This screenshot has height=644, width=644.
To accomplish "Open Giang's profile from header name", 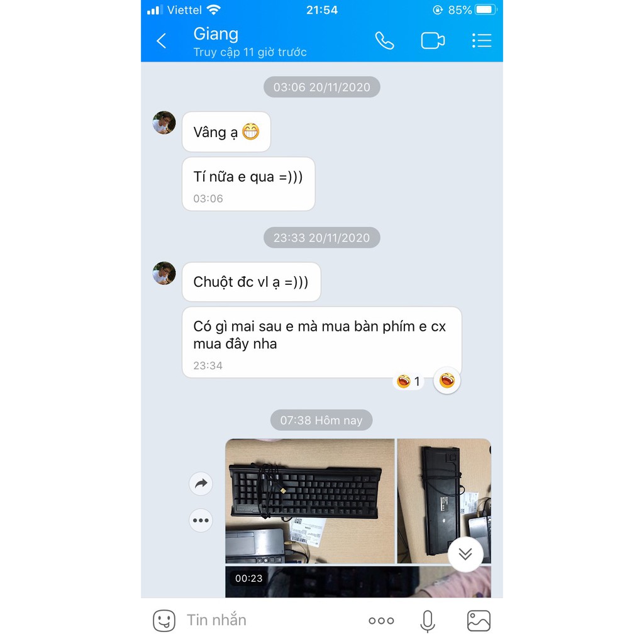I will 216,34.
